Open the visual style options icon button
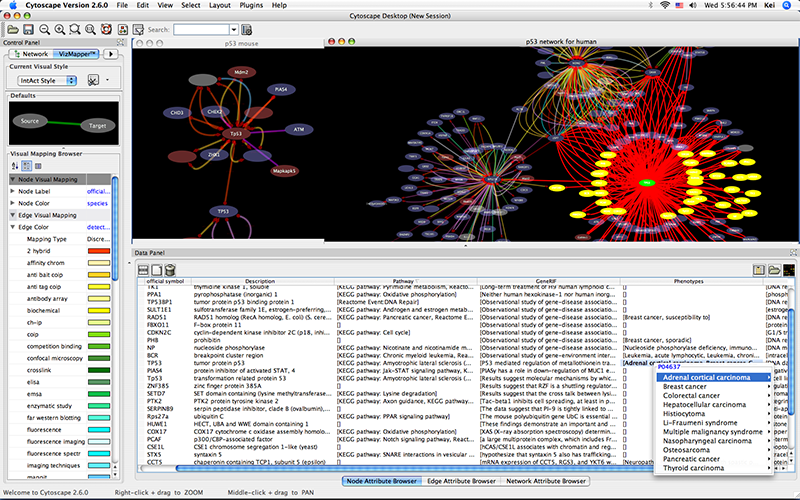 (x=93, y=79)
